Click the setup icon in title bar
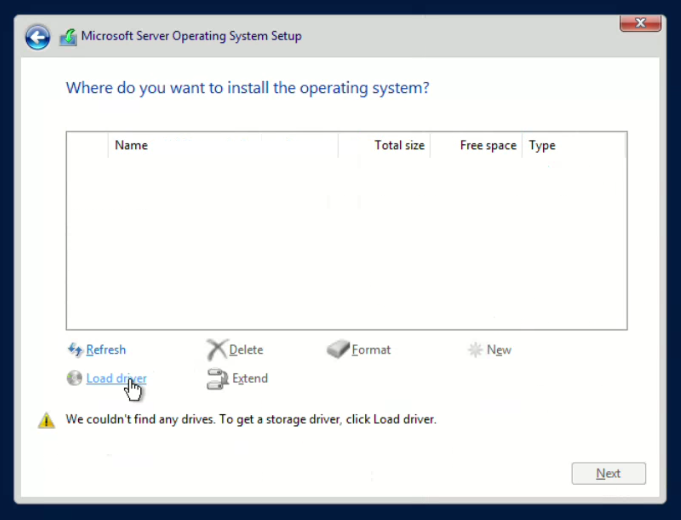Viewport: 681px width, 520px height. (67, 37)
